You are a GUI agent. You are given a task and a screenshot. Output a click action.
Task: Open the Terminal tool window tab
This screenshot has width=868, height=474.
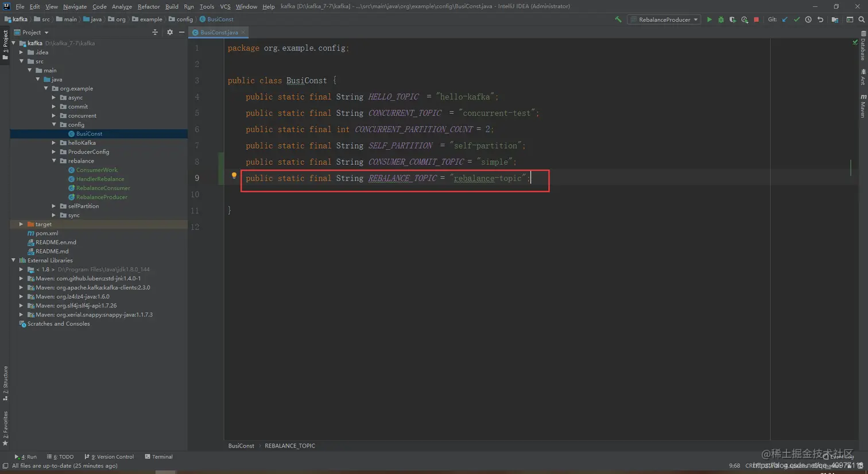[x=159, y=457]
